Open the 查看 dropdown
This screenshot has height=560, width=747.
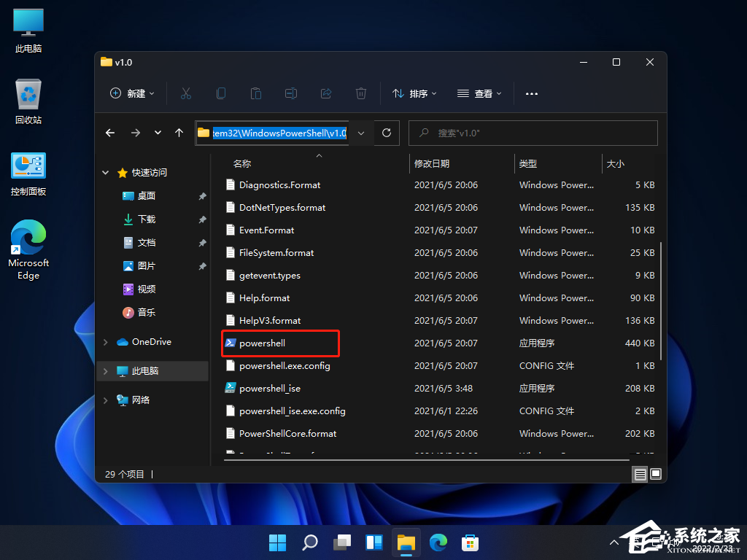pos(478,93)
